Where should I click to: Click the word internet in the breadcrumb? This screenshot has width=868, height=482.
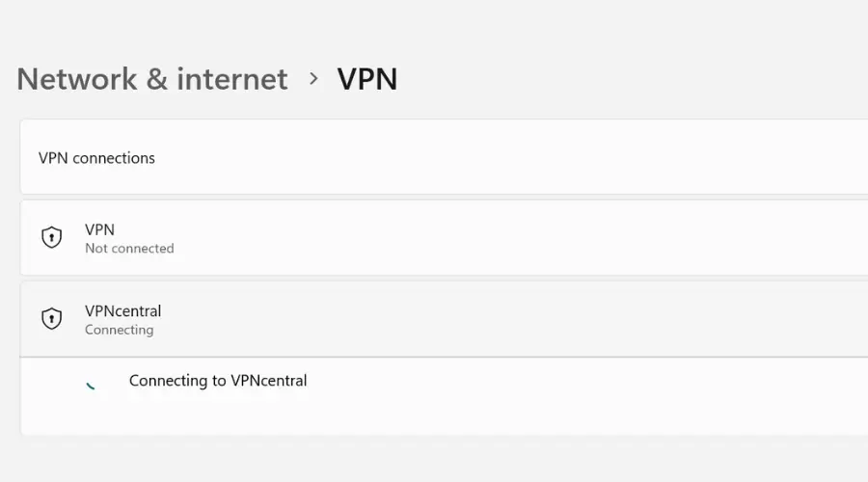[x=231, y=79]
